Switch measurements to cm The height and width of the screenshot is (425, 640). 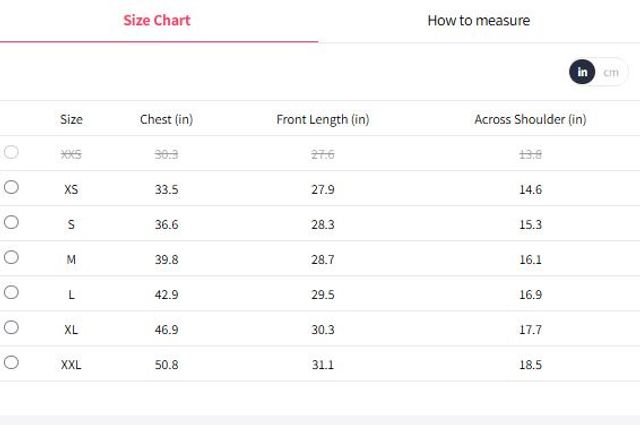pos(611,72)
